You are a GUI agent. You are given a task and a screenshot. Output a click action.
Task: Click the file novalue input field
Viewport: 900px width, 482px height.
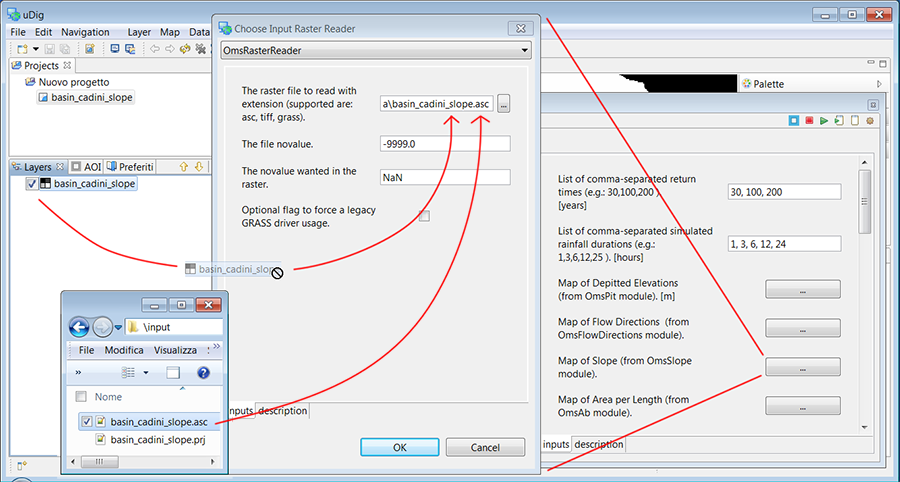tap(444, 144)
